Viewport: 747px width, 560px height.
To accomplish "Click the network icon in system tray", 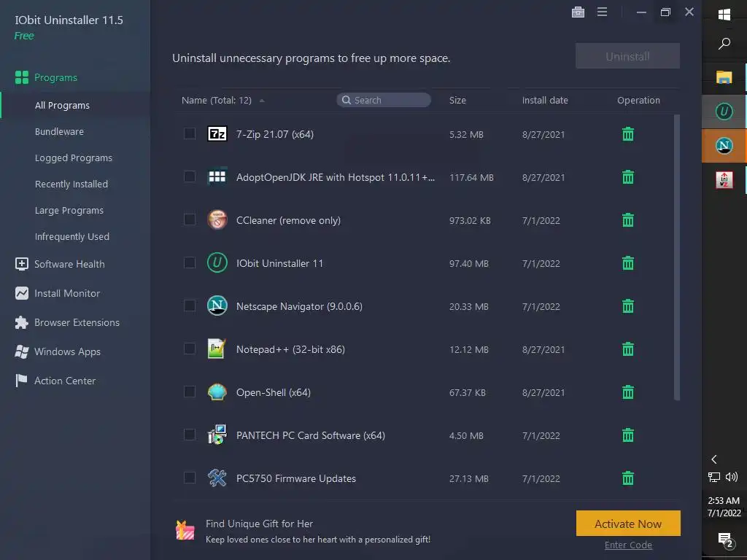I will coord(713,477).
